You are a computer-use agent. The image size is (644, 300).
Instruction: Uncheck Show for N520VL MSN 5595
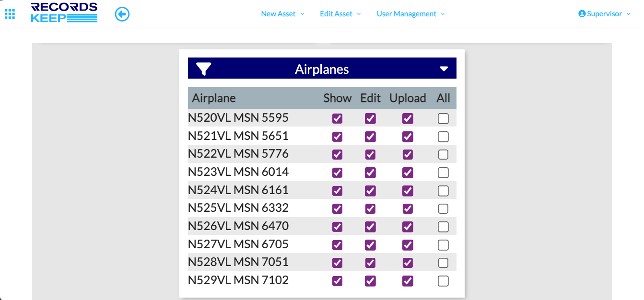click(338, 118)
